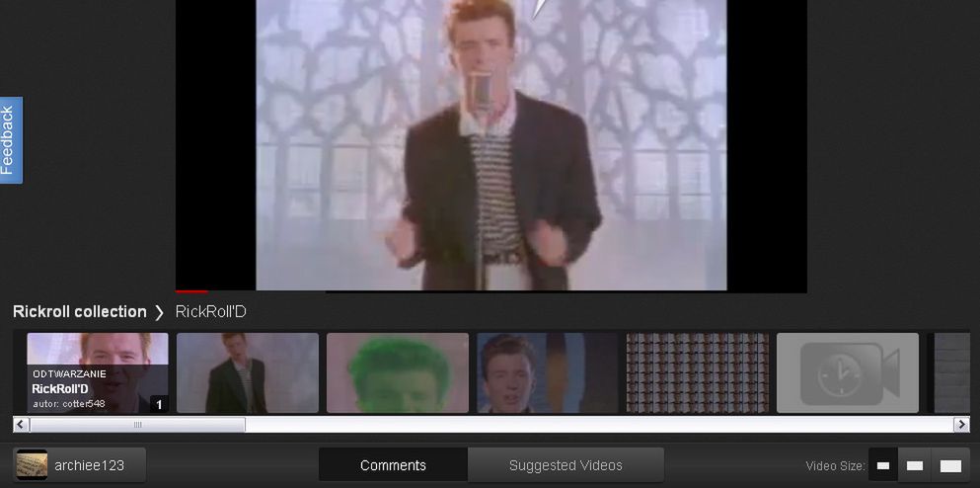Select the placeholder camera-clock video thumbnail
The image size is (980, 488).
tap(848, 372)
